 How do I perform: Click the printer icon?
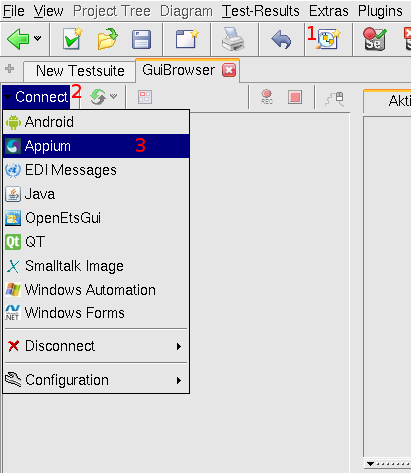tap(233, 39)
